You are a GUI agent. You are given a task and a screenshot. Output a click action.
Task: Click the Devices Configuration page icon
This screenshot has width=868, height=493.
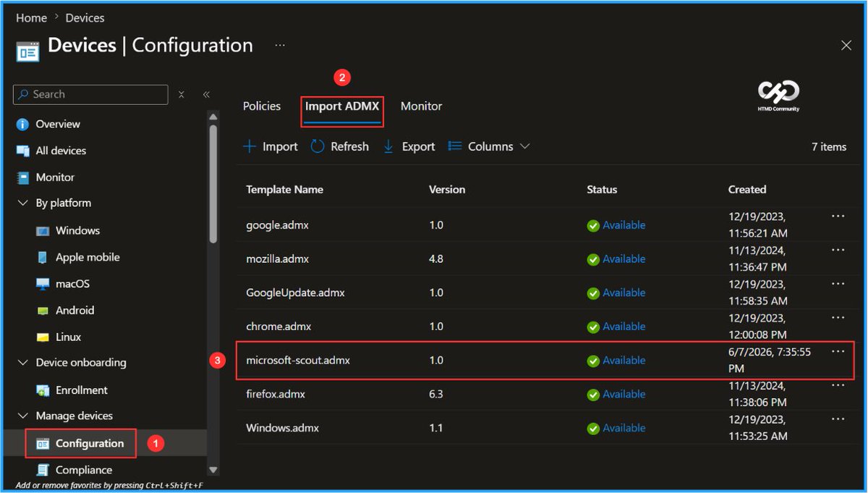tap(27, 52)
